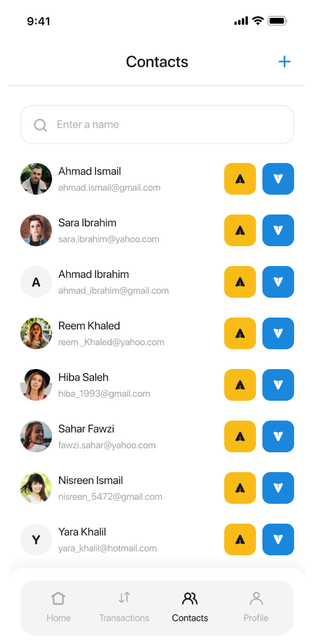This screenshot has width=313, height=644.
Task: Switch to the Transactions tab
Action: click(x=124, y=606)
